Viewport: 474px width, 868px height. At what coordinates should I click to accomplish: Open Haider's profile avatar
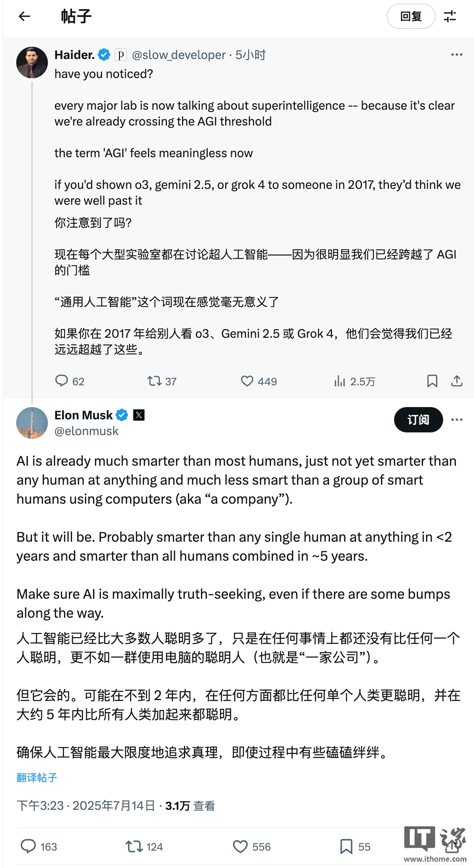32,63
